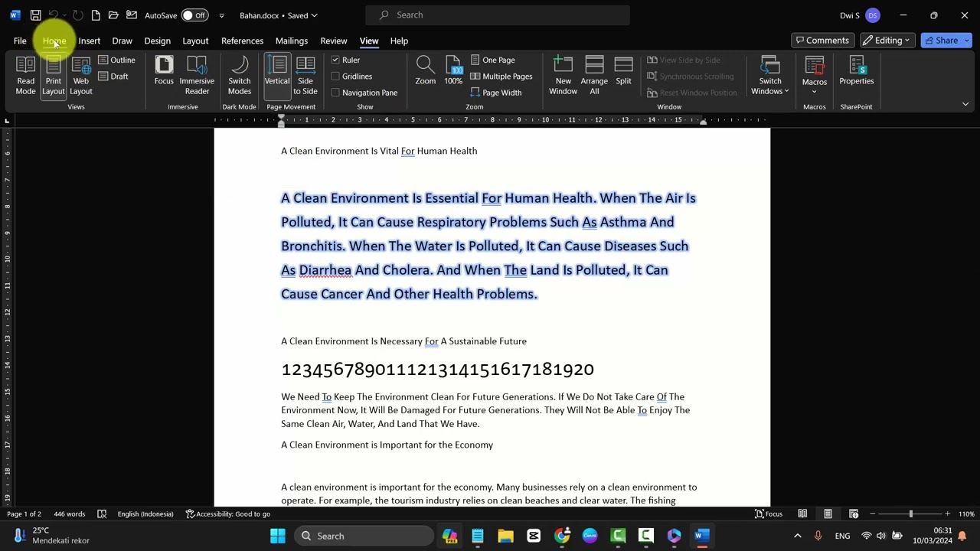
Task: Set zoom to 100%
Action: 453,71
